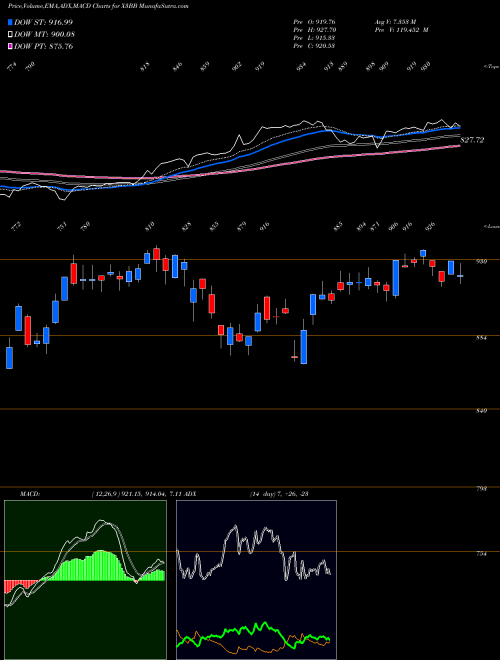The height and width of the screenshot is (660, 500).
Task: Click the 754 price axis label
Action: (x=481, y=554)
